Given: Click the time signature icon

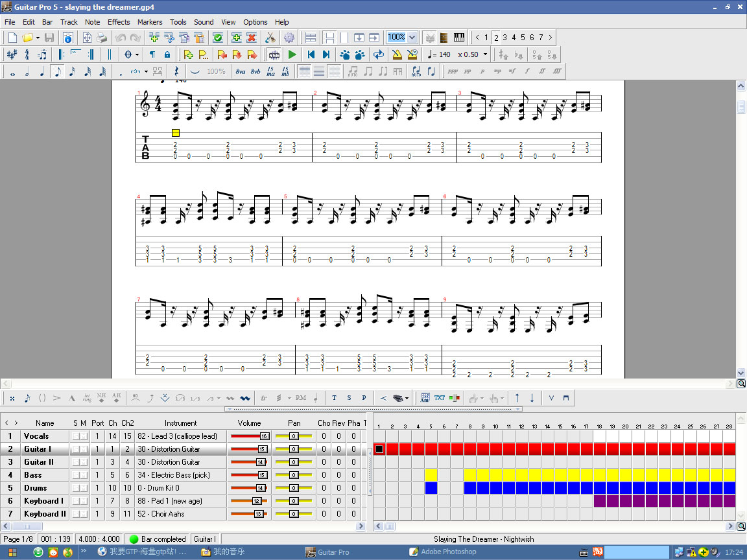Looking at the screenshot, I should pos(27,54).
